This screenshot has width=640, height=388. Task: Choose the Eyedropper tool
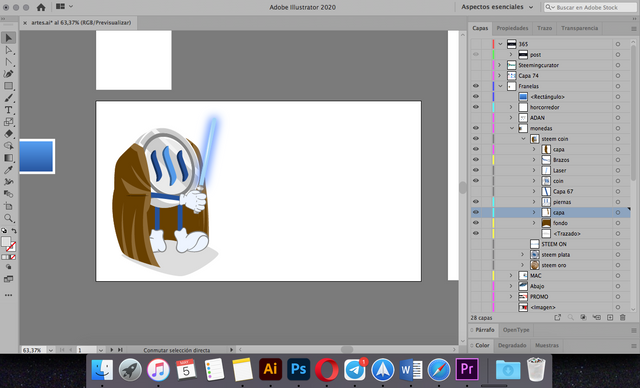coord(8,170)
